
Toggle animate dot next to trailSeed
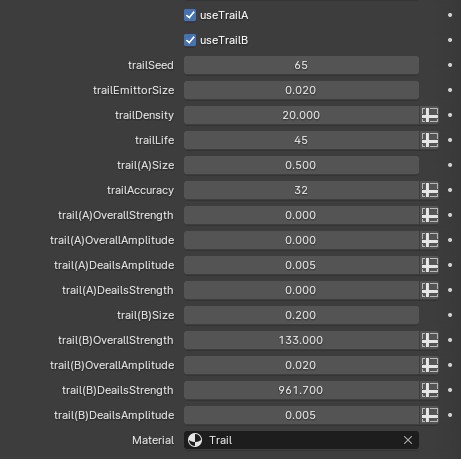point(450,65)
